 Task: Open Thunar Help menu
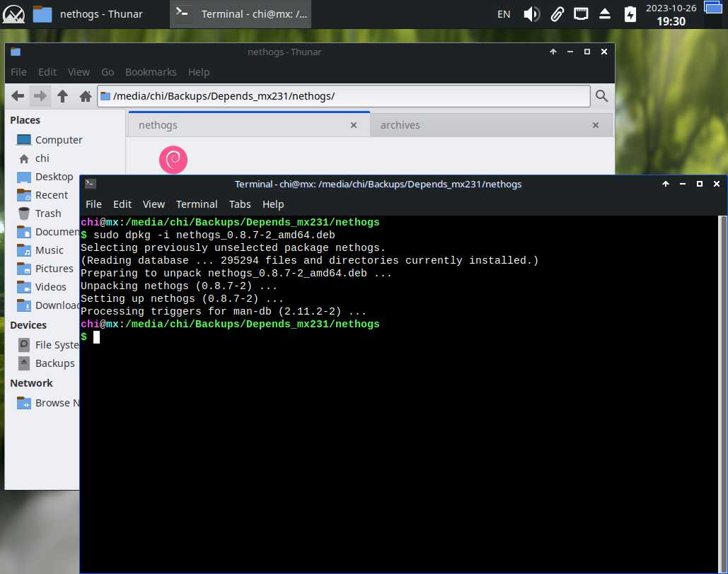pos(199,72)
